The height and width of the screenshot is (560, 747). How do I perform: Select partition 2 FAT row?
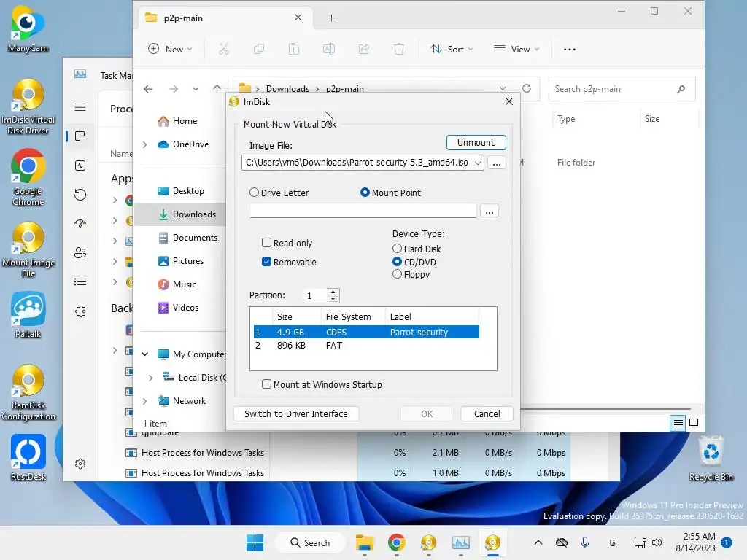[x=366, y=345]
